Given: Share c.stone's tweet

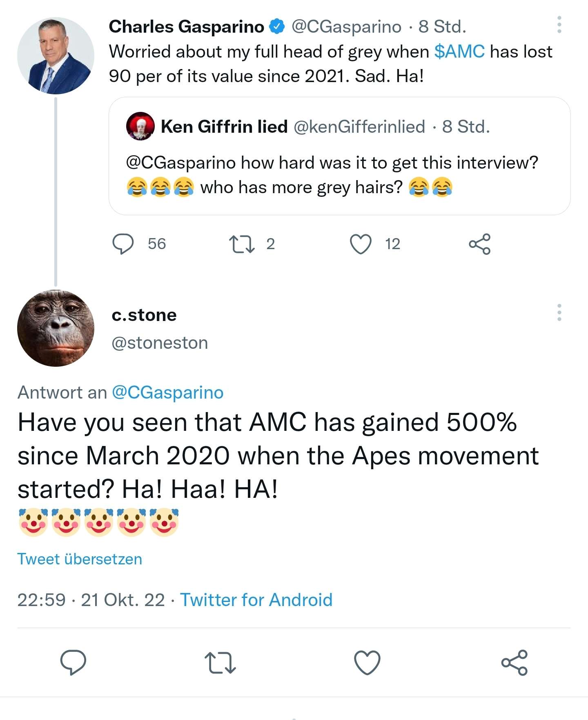Looking at the screenshot, I should 514,662.
